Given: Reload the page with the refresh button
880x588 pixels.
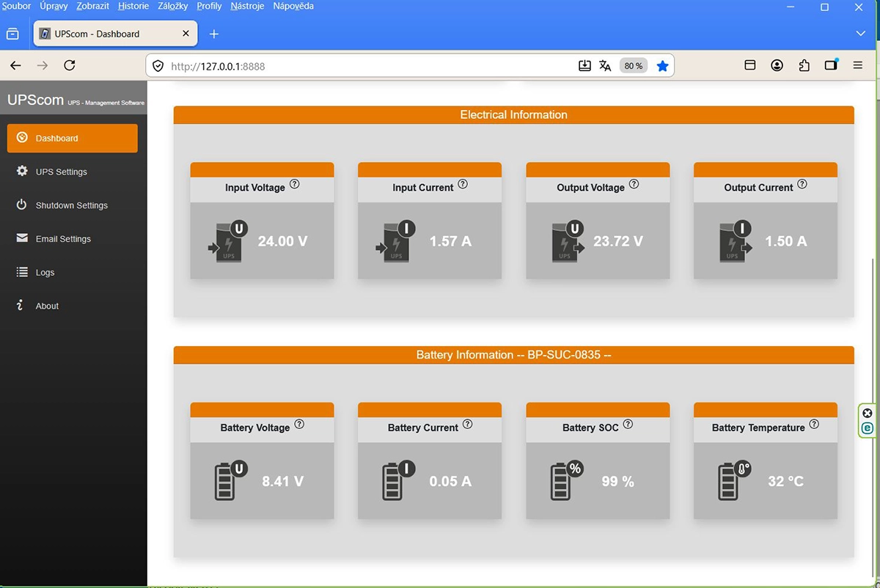Looking at the screenshot, I should click(x=70, y=65).
